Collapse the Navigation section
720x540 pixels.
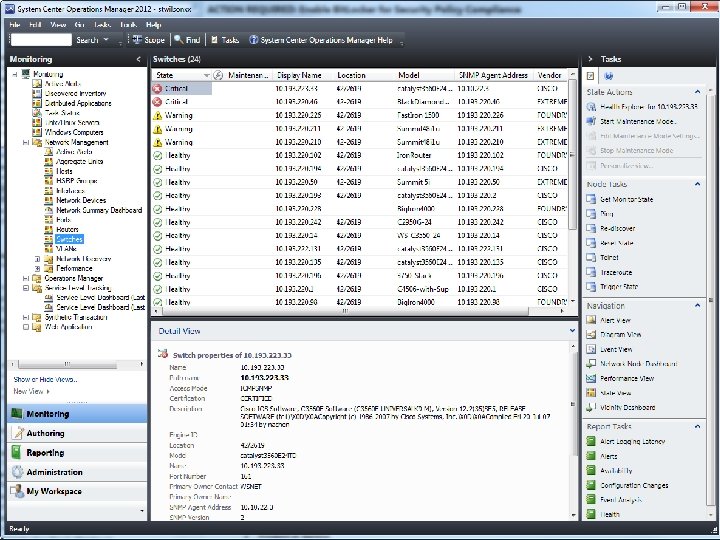698,305
